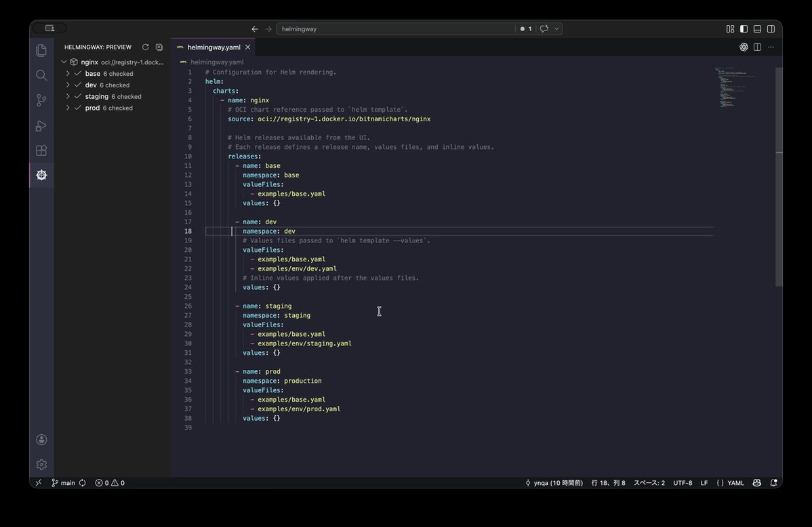Toggle the check mark on base release
812x527 pixels.
78,74
